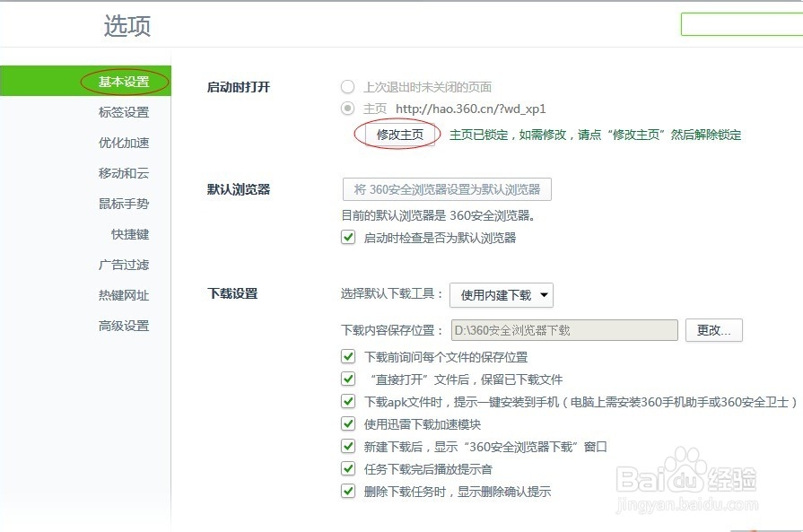
Task: Click the settings search box at top right
Action: 742,24
